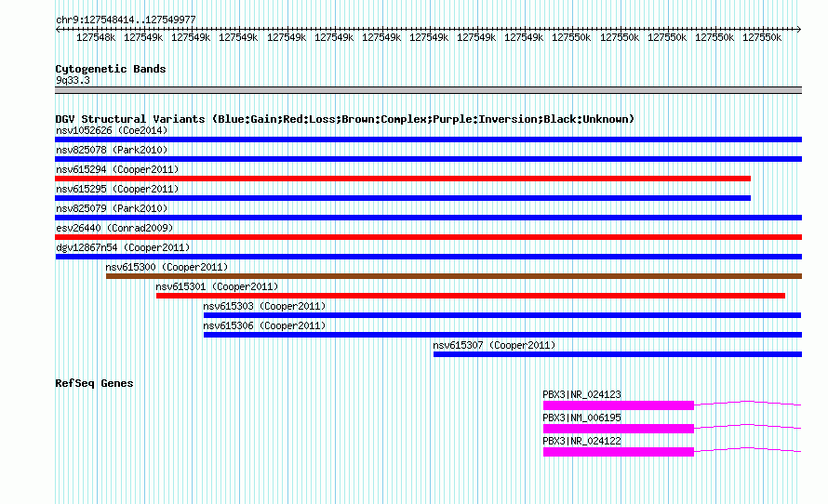
Task: Select the nsv615306 (Cooper2011) variant label
Action: [x=264, y=325]
